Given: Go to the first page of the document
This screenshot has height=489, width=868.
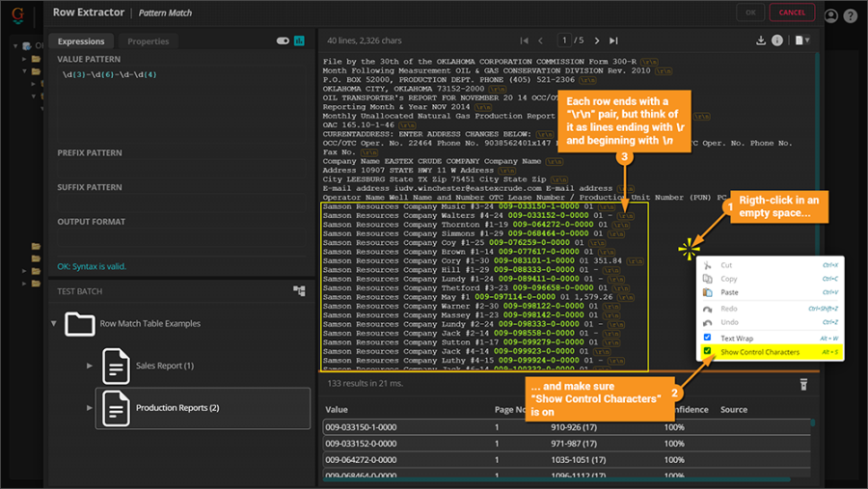Looking at the screenshot, I should point(524,41).
